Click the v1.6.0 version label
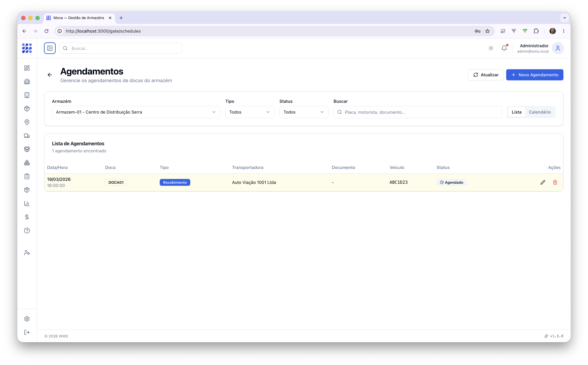The width and height of the screenshot is (588, 365). tap(556, 336)
